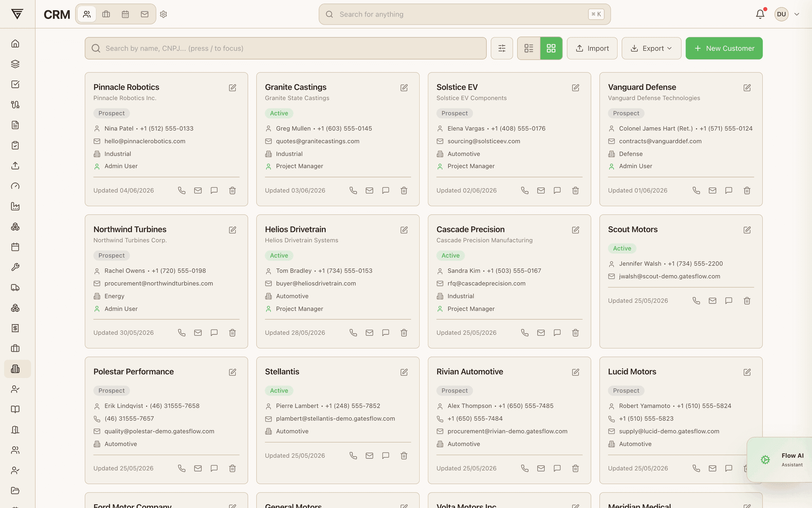Focus the customer name search field
Viewport: 812px width, 508px height.
pyautogui.click(x=285, y=48)
